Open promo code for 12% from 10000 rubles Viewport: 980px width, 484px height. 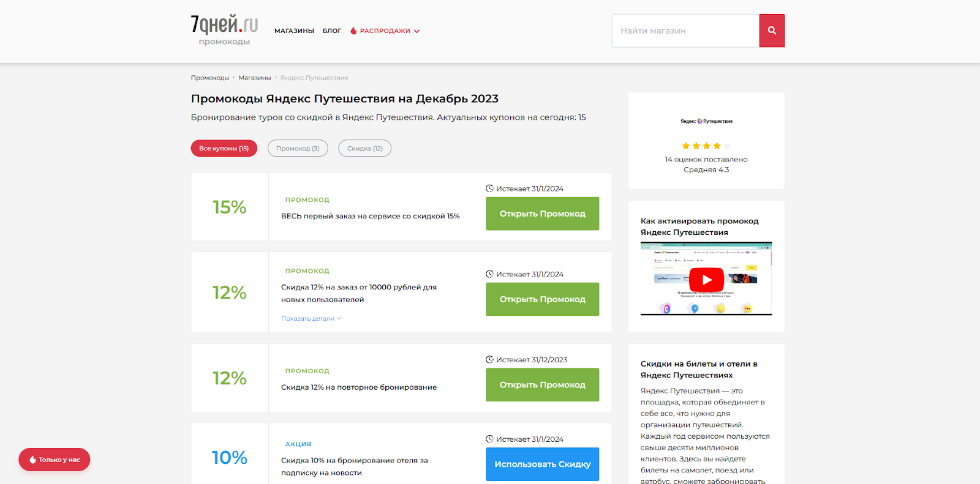pos(542,299)
